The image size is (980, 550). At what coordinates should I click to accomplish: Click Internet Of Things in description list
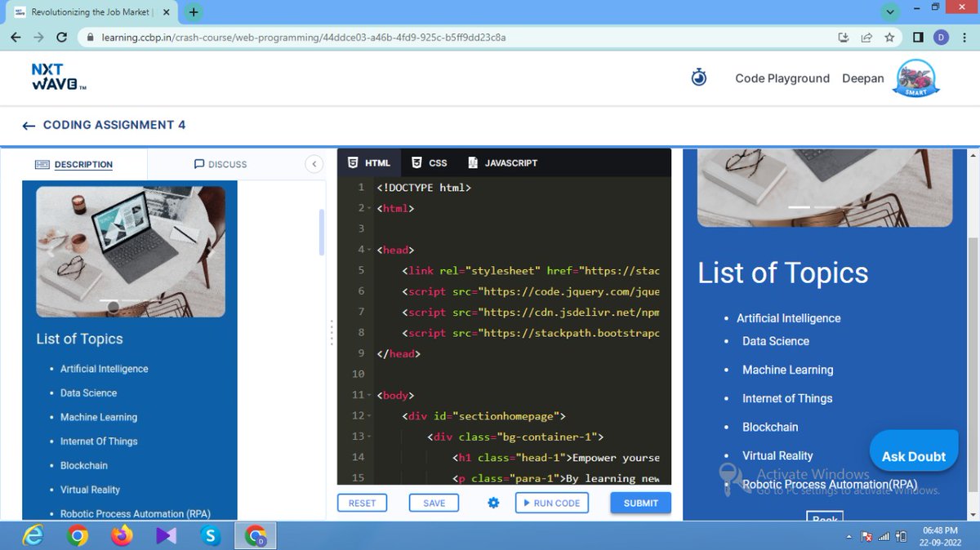click(x=99, y=441)
